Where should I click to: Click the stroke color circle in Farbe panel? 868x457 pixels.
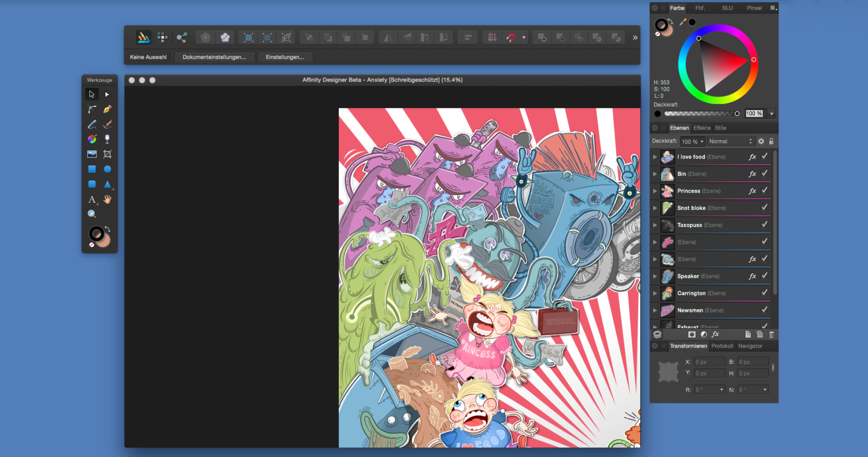coord(661,25)
